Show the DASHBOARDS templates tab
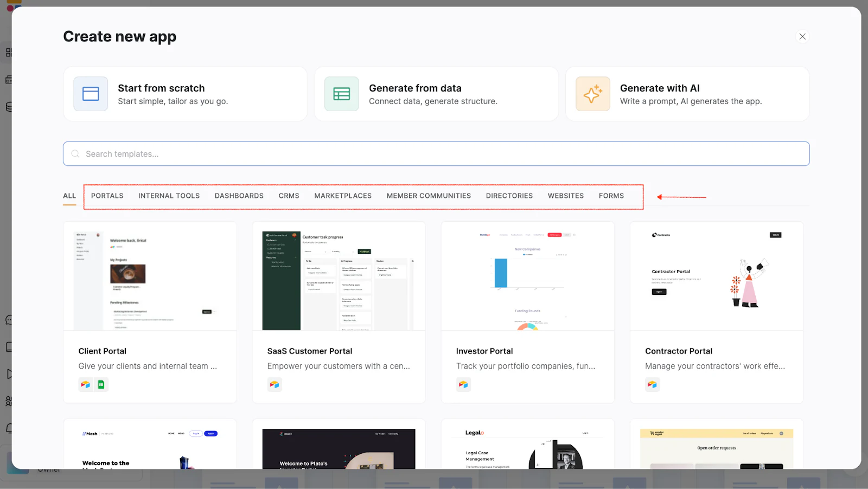This screenshot has height=489, width=868. [x=239, y=196]
